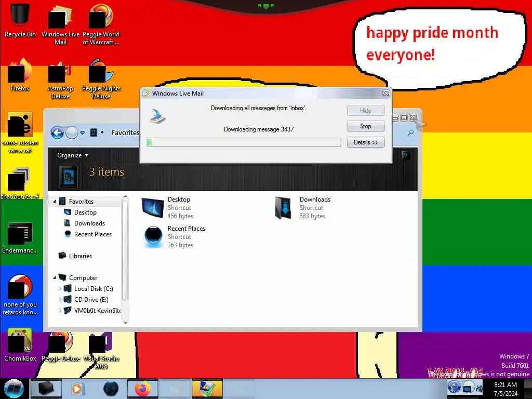
Task: Launch Peggle Nights Deluxe desktop icon
Action: point(101,79)
